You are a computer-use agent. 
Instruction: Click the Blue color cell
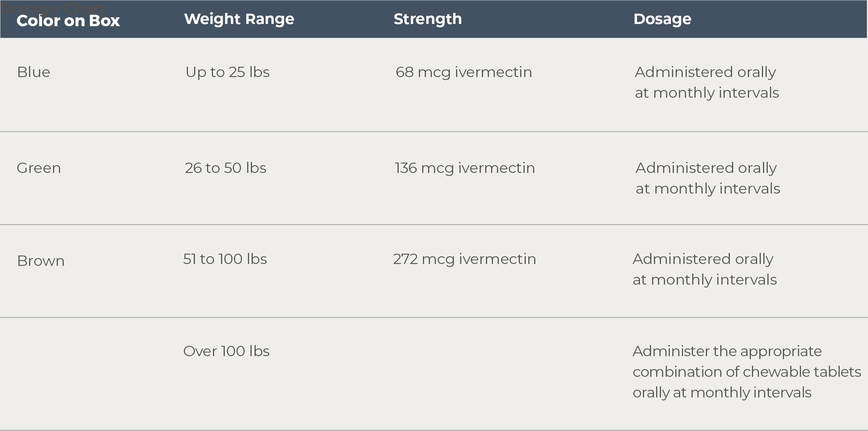tap(34, 72)
